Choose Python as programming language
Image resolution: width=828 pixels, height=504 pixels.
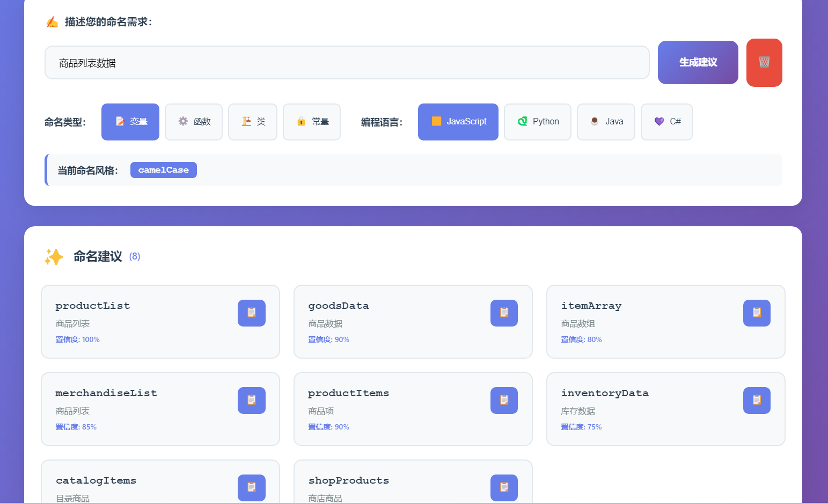(x=538, y=122)
